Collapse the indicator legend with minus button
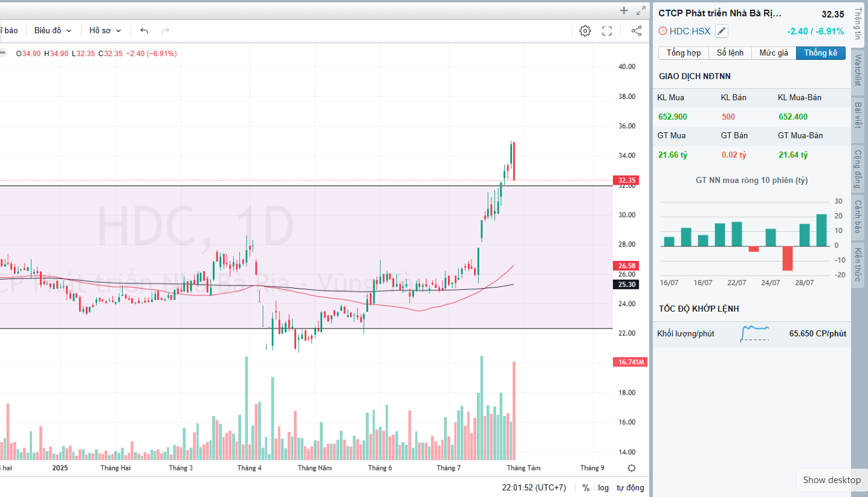The image size is (868, 497). [x=3, y=53]
